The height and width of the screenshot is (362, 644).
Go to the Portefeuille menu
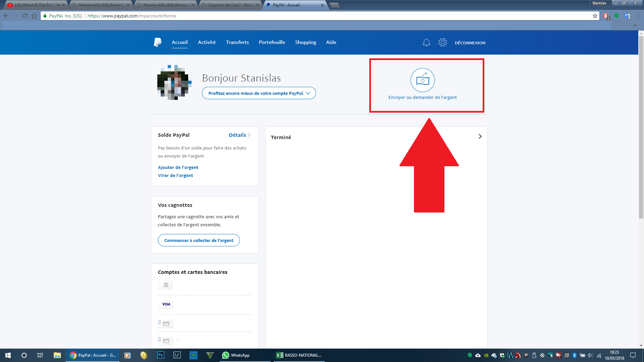pyautogui.click(x=272, y=42)
